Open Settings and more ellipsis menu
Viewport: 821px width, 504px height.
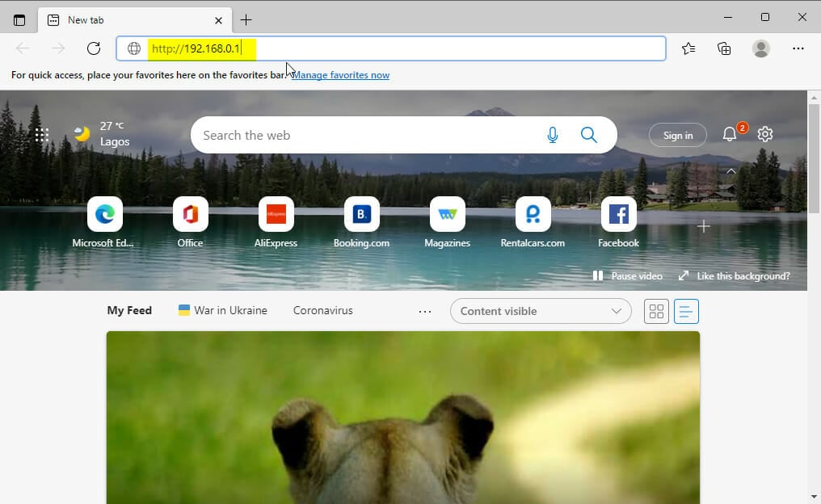tap(798, 48)
